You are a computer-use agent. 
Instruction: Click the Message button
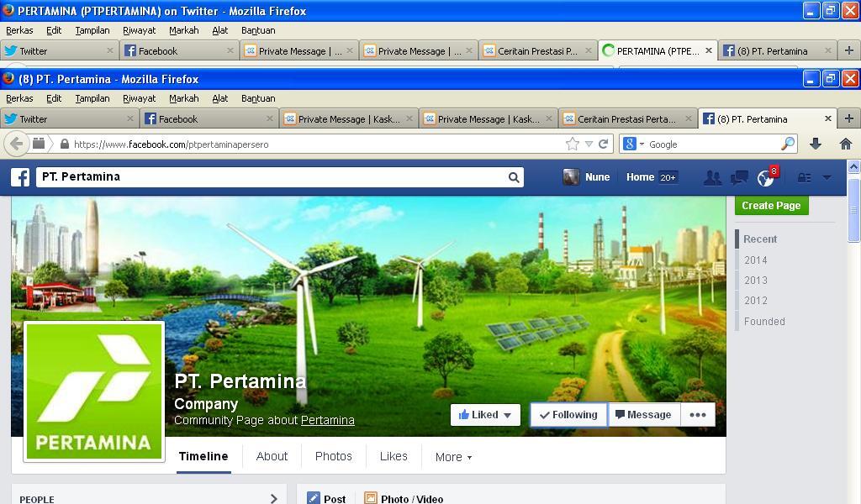(643, 415)
